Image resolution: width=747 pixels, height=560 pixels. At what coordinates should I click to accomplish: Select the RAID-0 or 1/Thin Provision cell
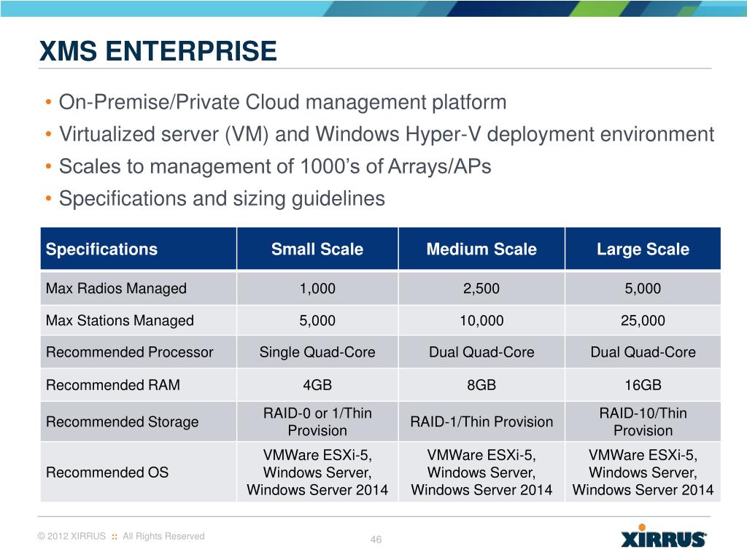click(317, 422)
